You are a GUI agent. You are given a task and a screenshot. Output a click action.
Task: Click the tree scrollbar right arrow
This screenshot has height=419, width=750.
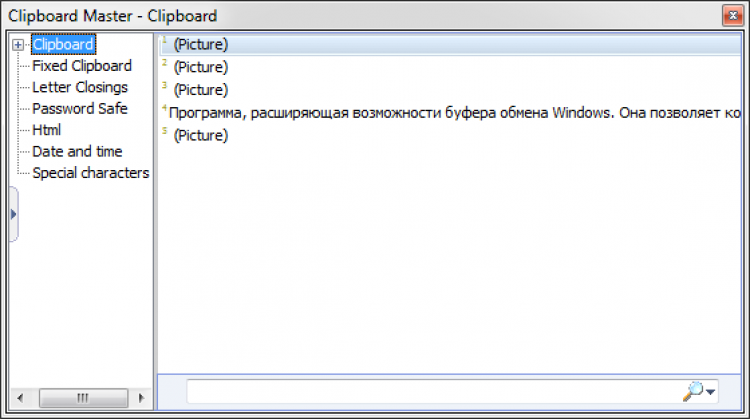(142, 398)
